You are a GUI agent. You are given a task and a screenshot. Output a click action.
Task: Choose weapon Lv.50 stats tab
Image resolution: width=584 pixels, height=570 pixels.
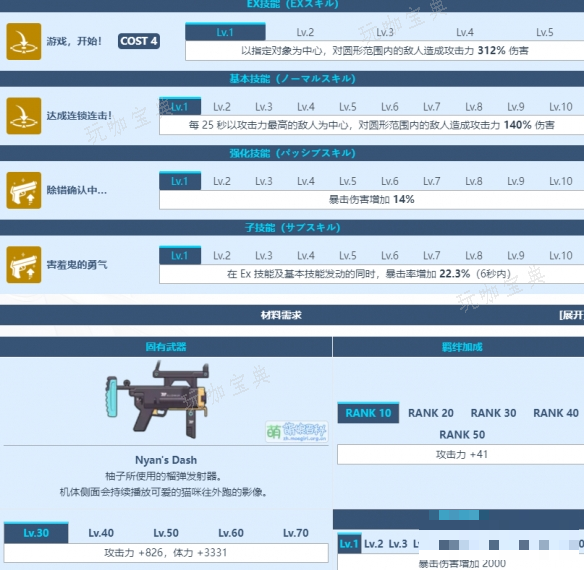point(166,533)
